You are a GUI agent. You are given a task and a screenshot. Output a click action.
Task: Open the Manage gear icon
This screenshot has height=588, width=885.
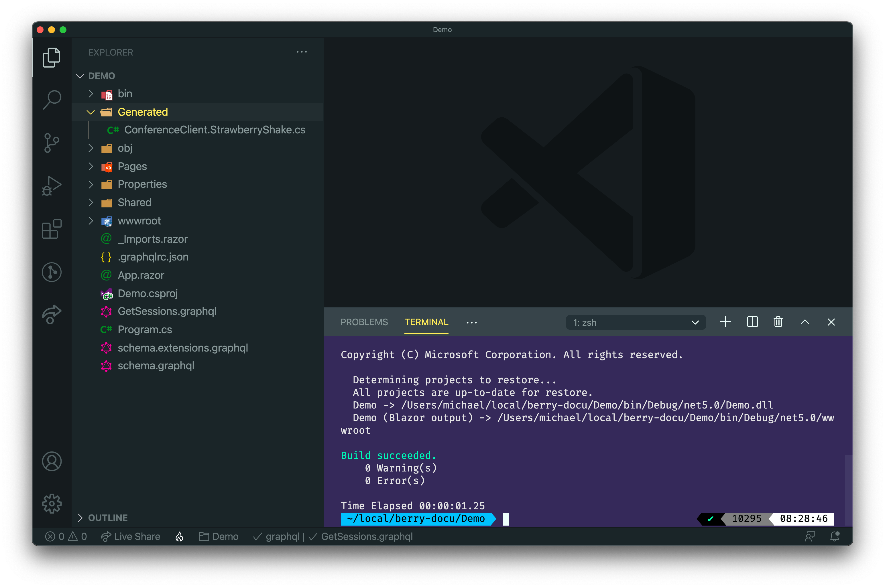[x=52, y=504]
